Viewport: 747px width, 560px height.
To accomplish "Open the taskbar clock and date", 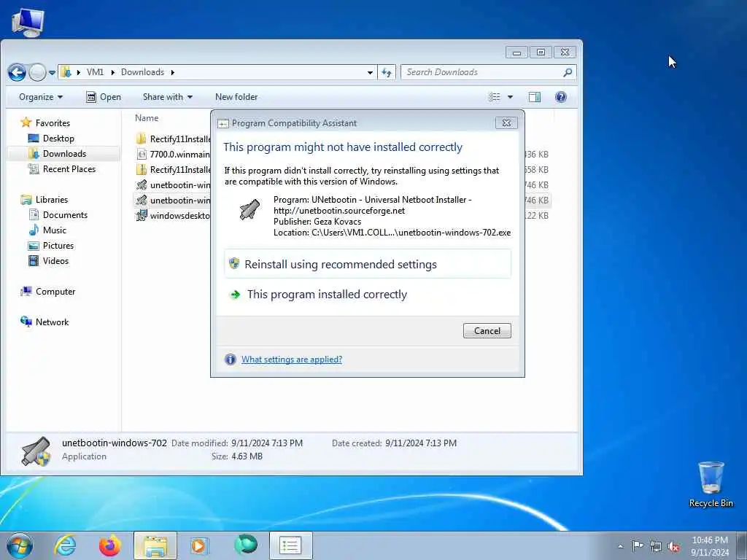I will click(x=710, y=546).
